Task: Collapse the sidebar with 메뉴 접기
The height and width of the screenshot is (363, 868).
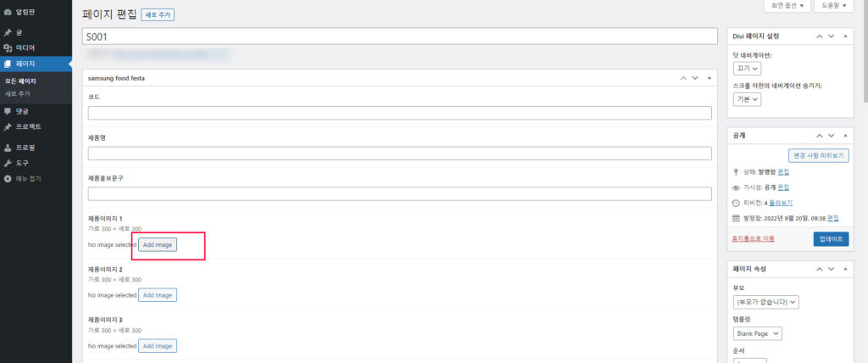Action: pos(22,178)
